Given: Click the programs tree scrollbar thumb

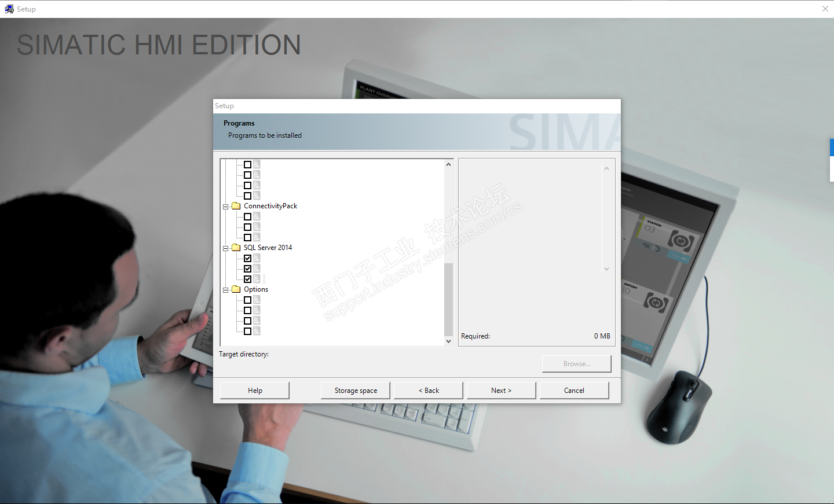Looking at the screenshot, I should tap(448, 299).
